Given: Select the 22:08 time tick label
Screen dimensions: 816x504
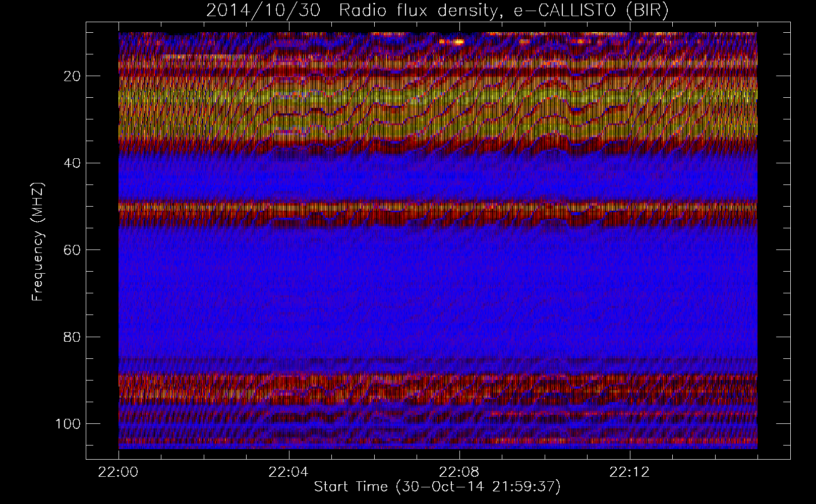Looking at the screenshot, I should [x=459, y=472].
